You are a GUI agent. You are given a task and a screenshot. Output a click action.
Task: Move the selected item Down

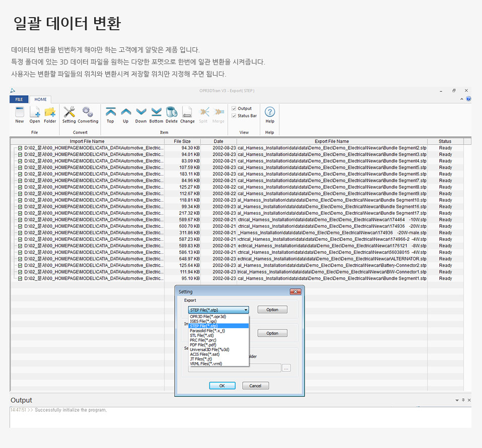pyautogui.click(x=141, y=112)
